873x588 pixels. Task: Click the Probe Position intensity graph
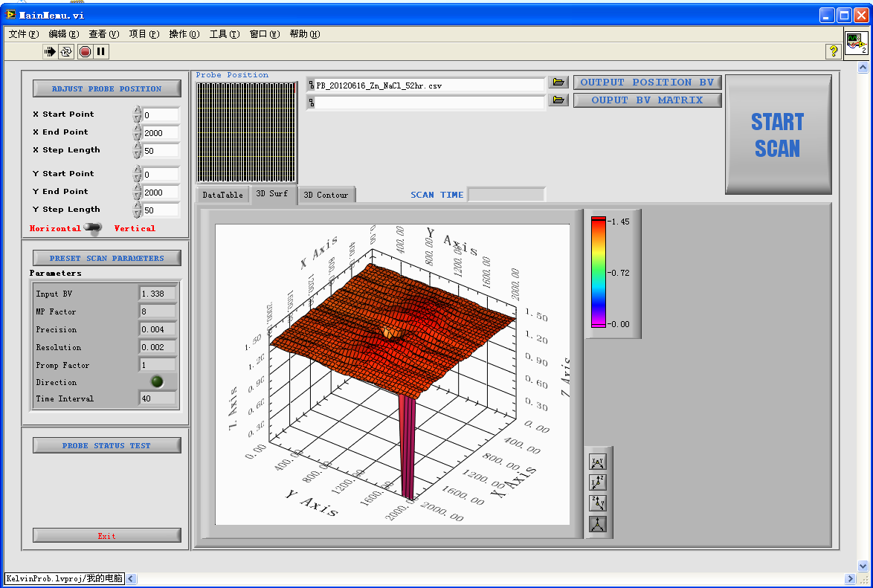coord(246,132)
